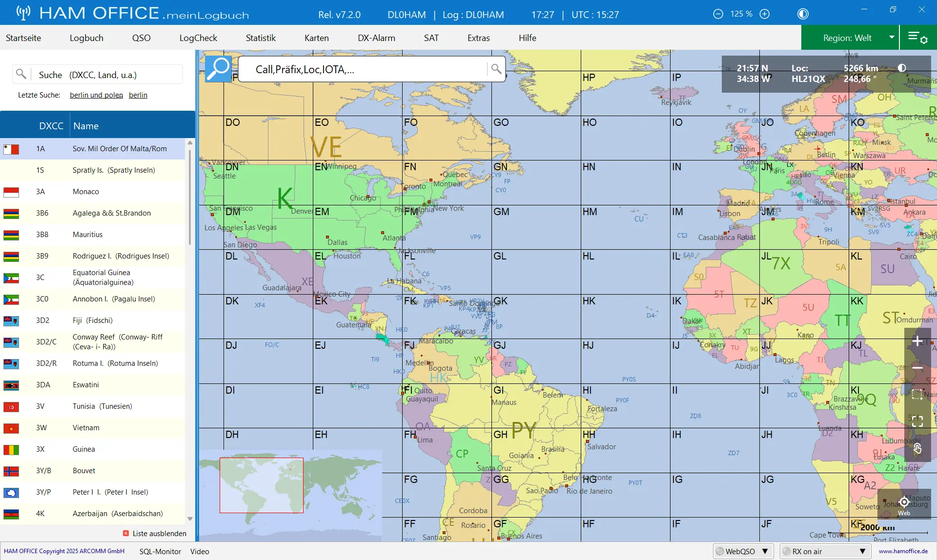Image resolution: width=937 pixels, height=560 pixels.
Task: Click the world overview minimap
Action: [290, 495]
